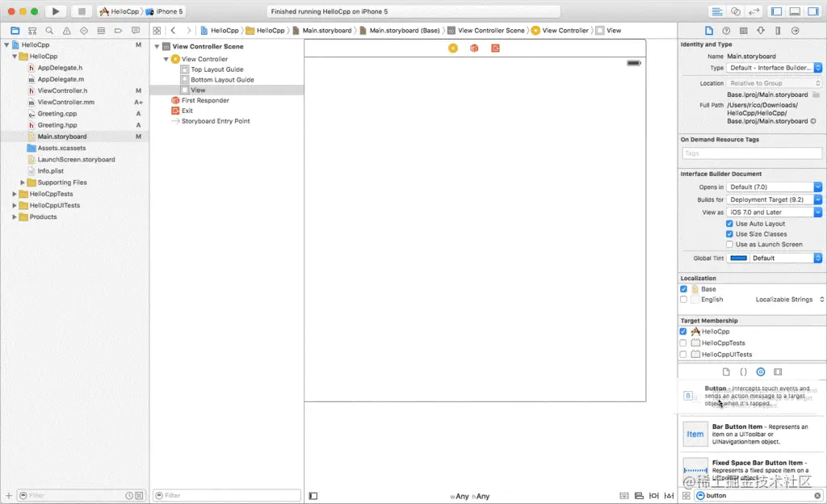Open the Opens in dropdown
Image resolution: width=827 pixels, height=504 pixels.
[x=775, y=187]
